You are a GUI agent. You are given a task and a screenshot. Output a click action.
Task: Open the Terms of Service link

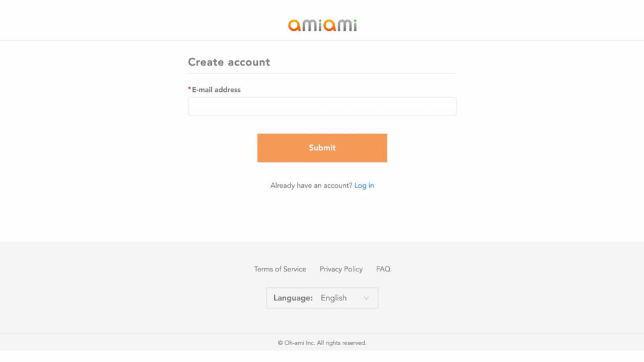click(280, 269)
